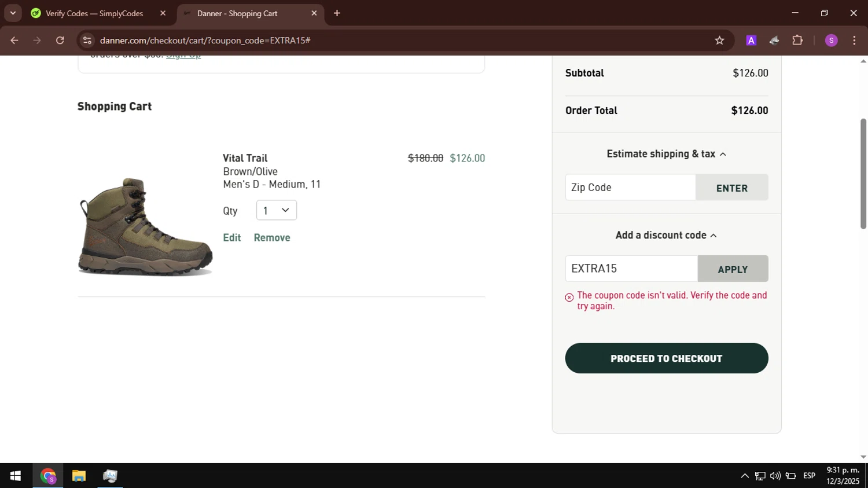This screenshot has width=868, height=488.
Task: Click Proceed to Checkout button
Action: coord(667,358)
